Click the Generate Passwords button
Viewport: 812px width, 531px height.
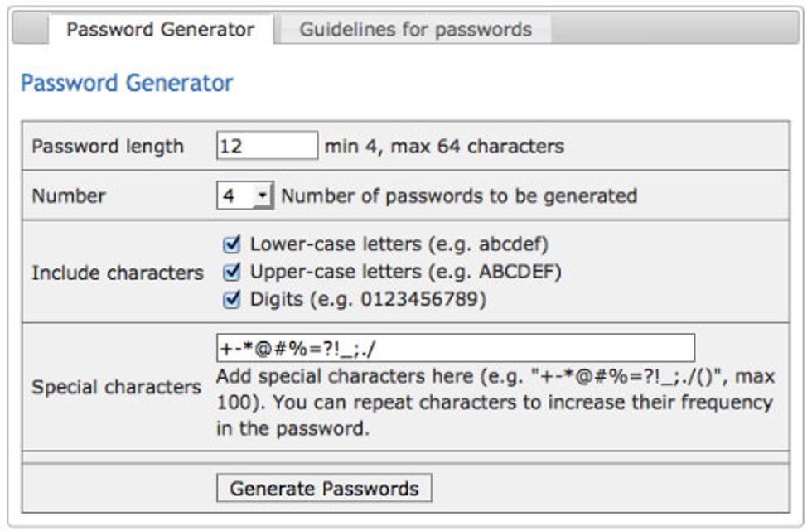324,488
